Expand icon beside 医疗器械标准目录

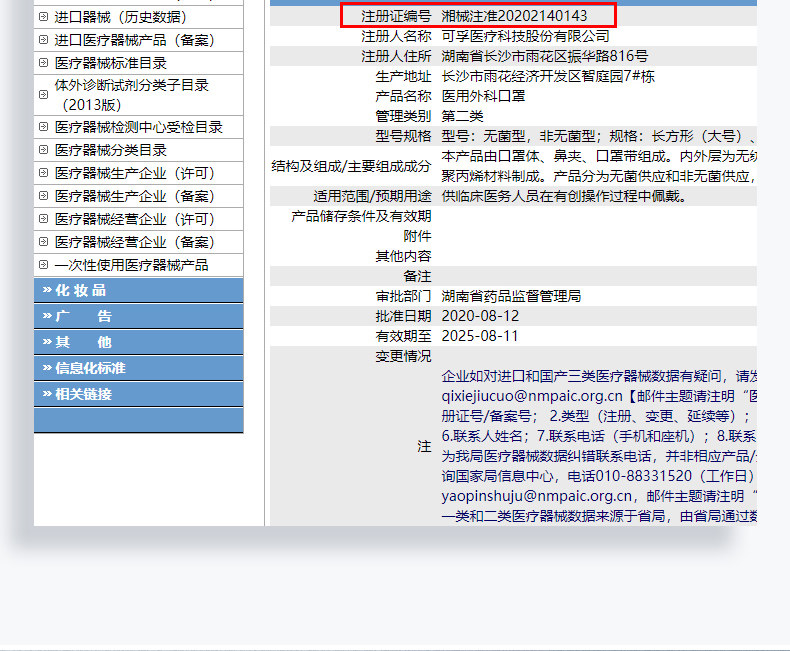point(43,62)
